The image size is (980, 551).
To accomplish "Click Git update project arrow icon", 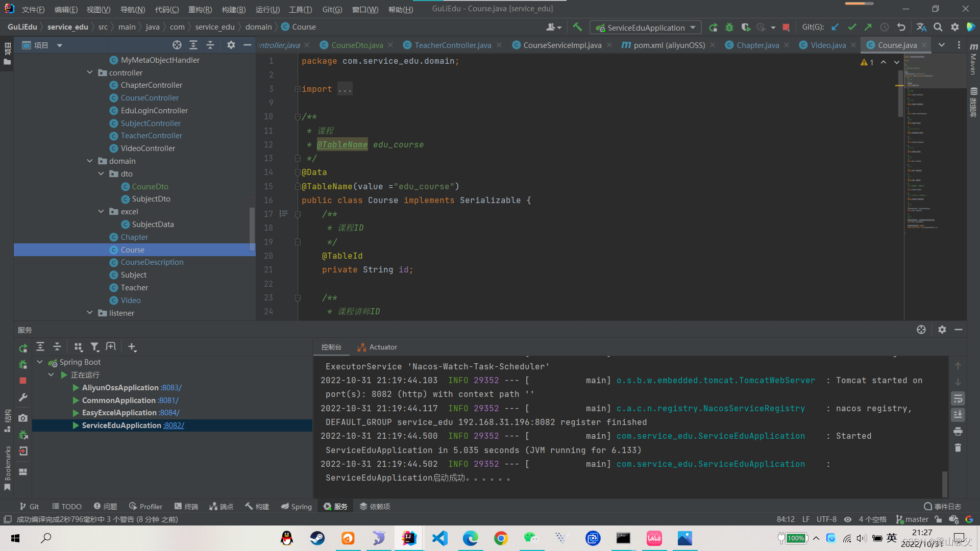I will [835, 27].
